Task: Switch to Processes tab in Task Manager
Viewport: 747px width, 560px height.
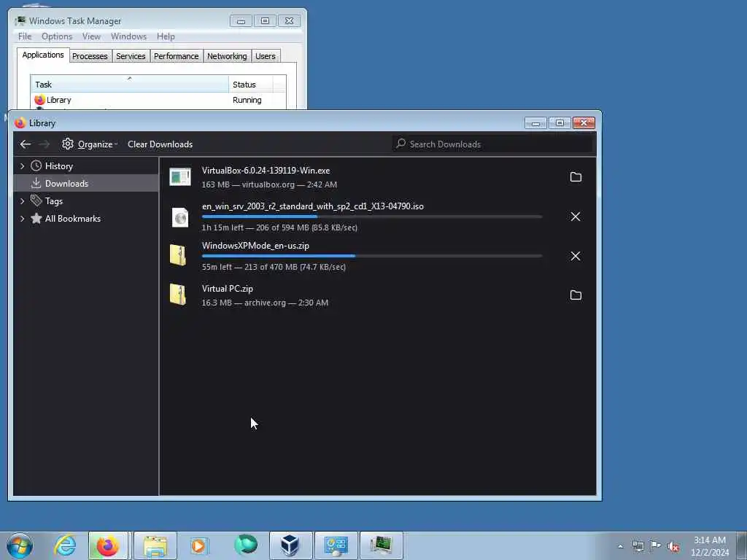Action: tap(90, 56)
